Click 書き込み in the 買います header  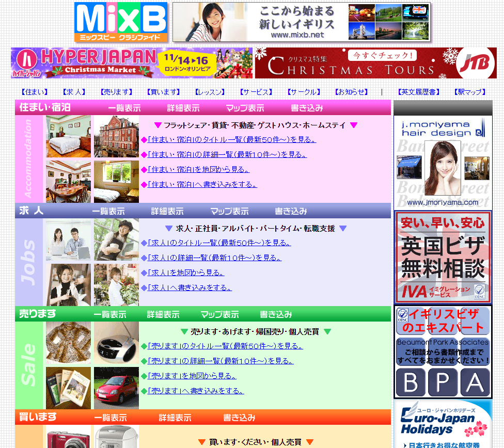coord(239,418)
